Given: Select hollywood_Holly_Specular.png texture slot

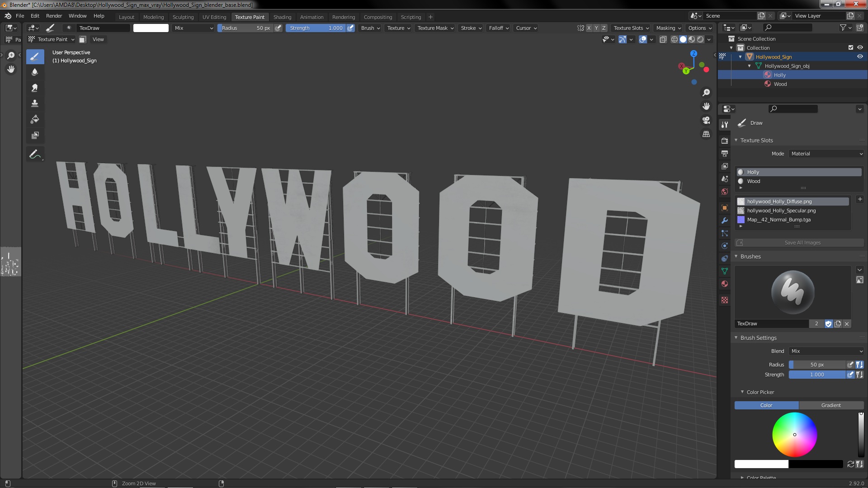Looking at the screenshot, I should point(793,211).
